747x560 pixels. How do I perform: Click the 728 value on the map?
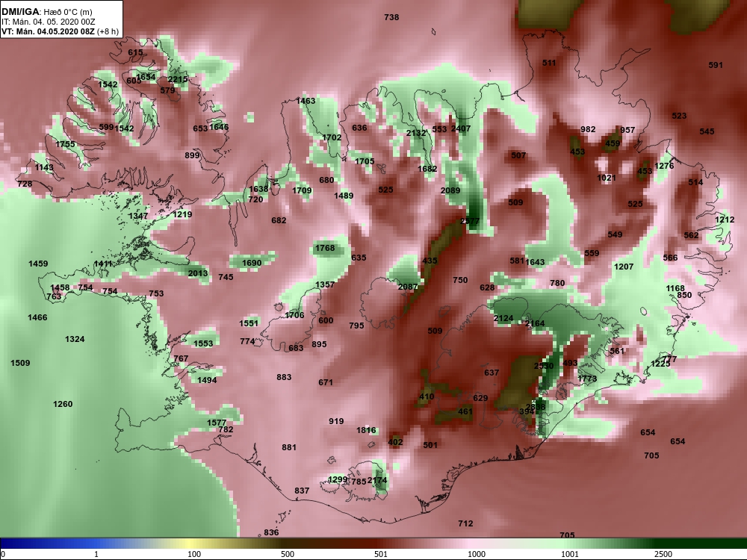[x=25, y=184]
